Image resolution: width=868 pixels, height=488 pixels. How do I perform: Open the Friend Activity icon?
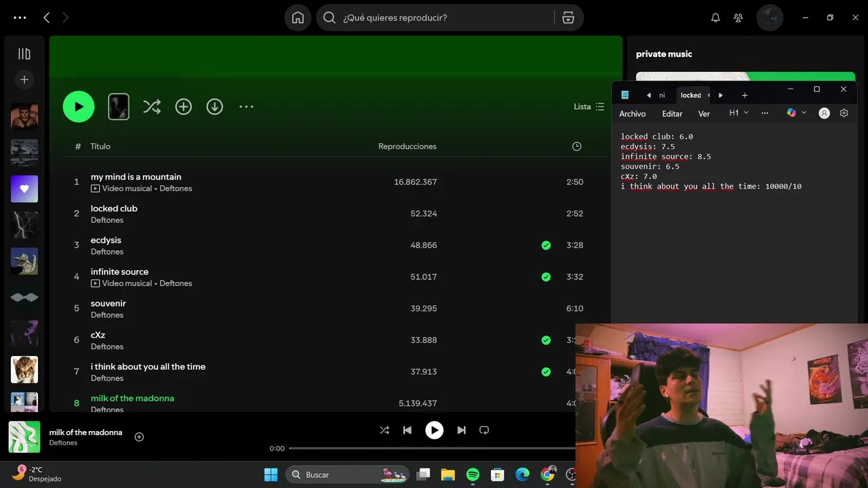pos(738,18)
